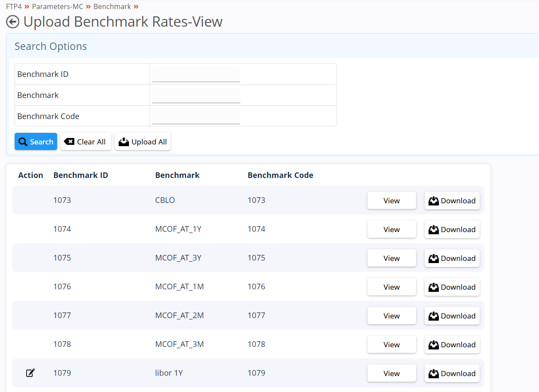This screenshot has width=539, height=392.
Task: Download the MCOF_AT_1M benchmark
Action: [x=452, y=287]
